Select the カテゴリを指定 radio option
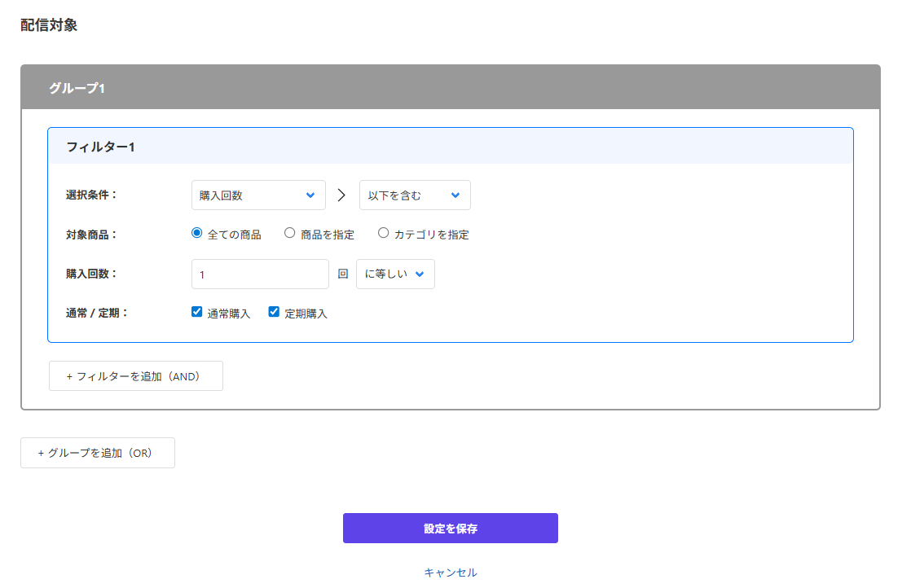 coord(383,233)
